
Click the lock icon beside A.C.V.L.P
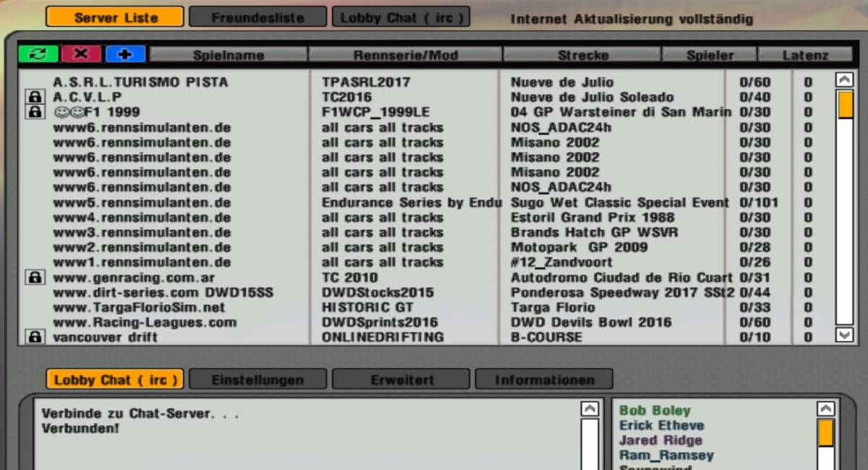[34, 97]
